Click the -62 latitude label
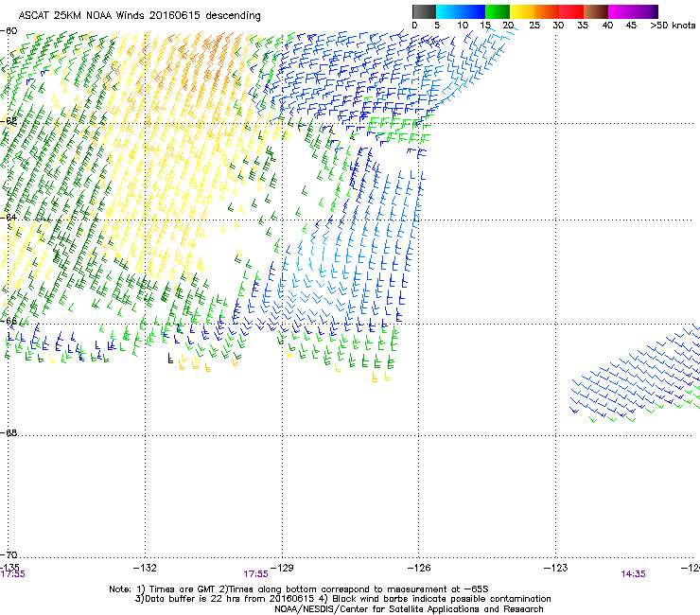 coord(9,121)
